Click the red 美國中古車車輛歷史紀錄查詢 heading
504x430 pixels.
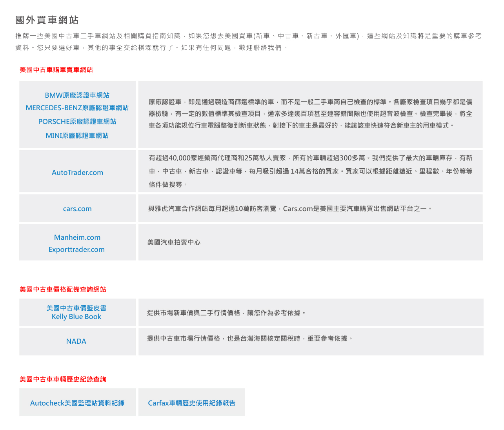click(x=63, y=379)
